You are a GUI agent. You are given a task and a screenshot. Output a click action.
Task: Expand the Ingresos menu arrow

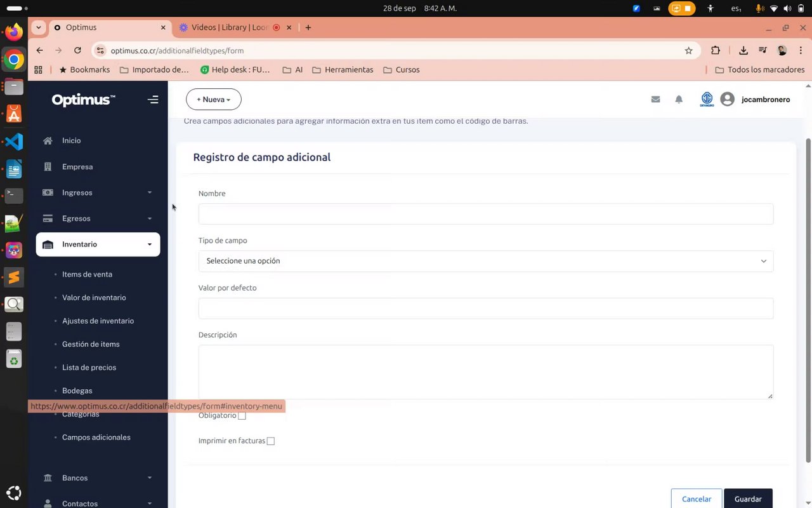click(150, 193)
